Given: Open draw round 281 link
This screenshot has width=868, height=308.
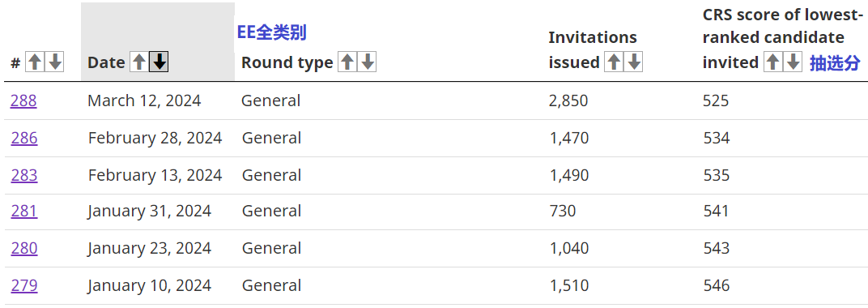Looking at the screenshot, I should tap(23, 211).
